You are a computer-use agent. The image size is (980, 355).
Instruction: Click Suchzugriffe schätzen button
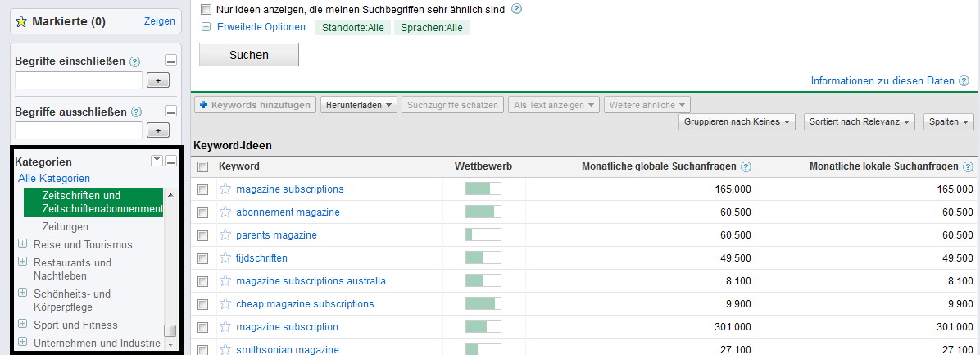[x=452, y=105]
